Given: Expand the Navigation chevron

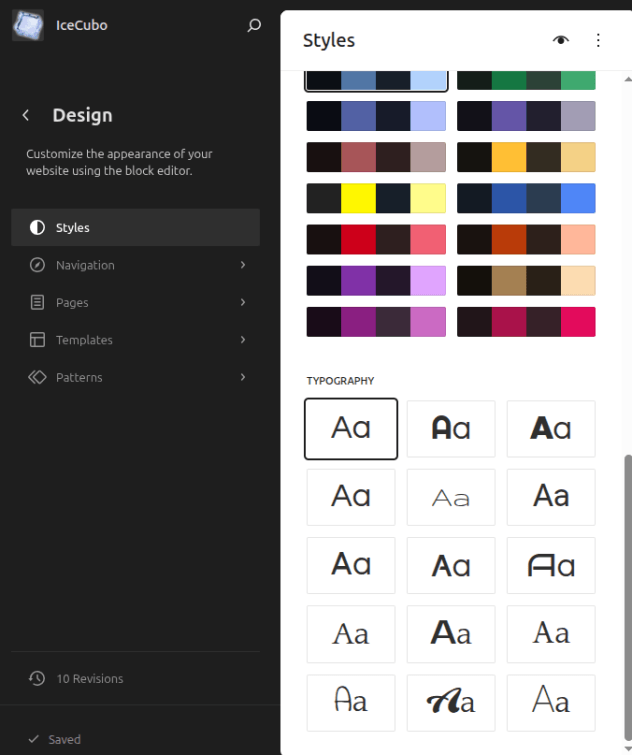Looking at the screenshot, I should point(243,265).
